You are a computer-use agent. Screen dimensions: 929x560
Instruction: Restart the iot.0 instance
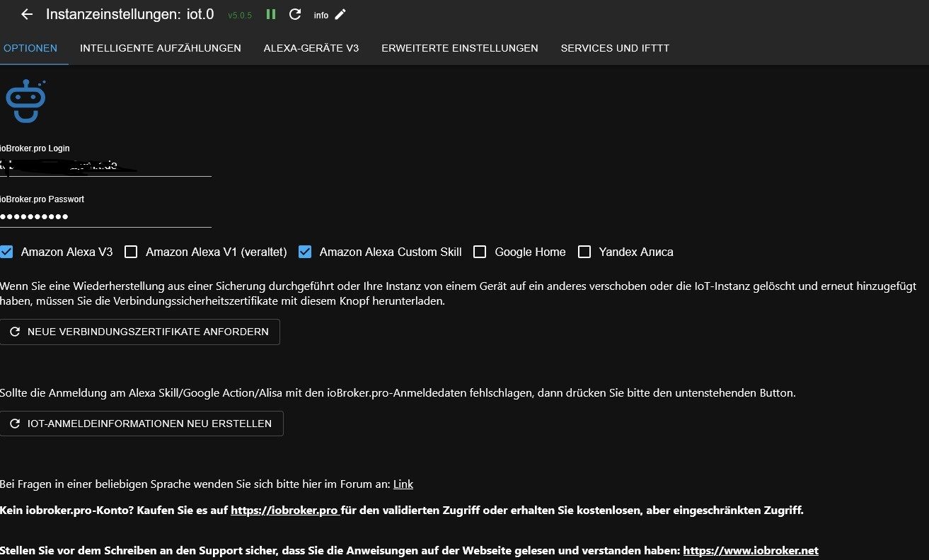(295, 14)
